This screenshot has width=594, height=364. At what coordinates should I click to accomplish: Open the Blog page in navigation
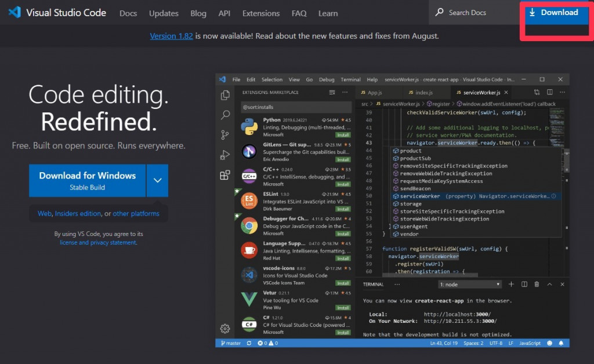click(x=198, y=13)
